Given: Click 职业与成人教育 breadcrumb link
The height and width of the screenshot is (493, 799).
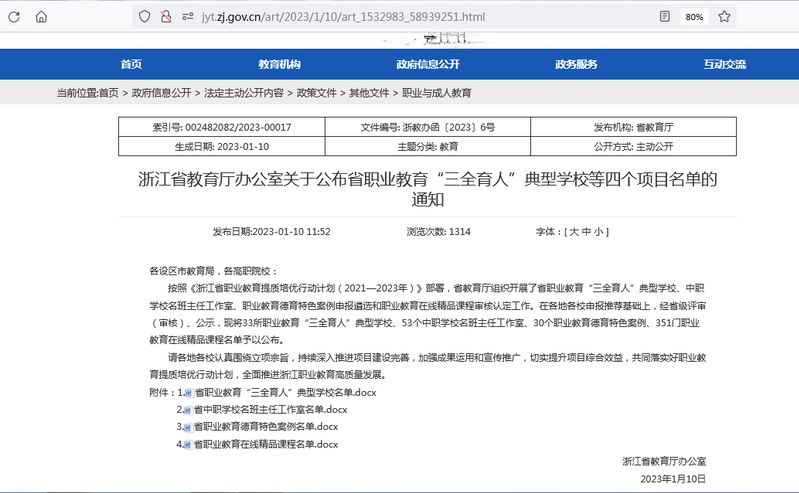Looking at the screenshot, I should click(436, 93).
